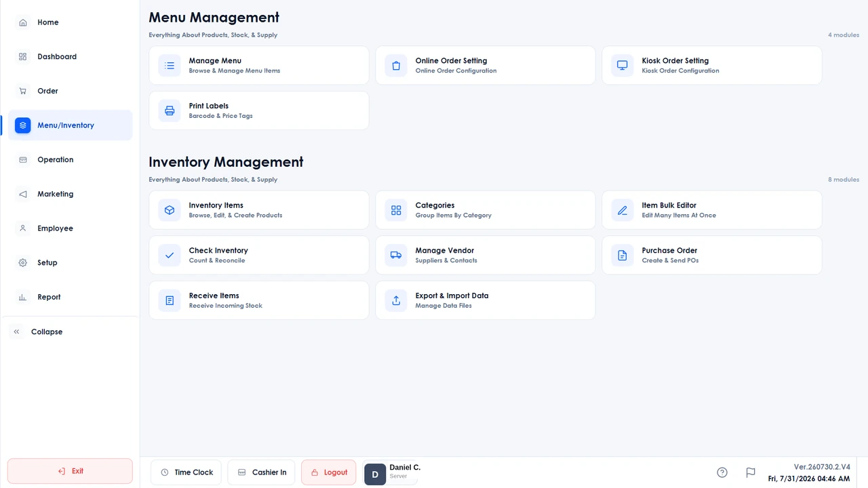Viewport: 868px width, 488px height.
Task: Open Inventory Items module card
Action: 259,210
